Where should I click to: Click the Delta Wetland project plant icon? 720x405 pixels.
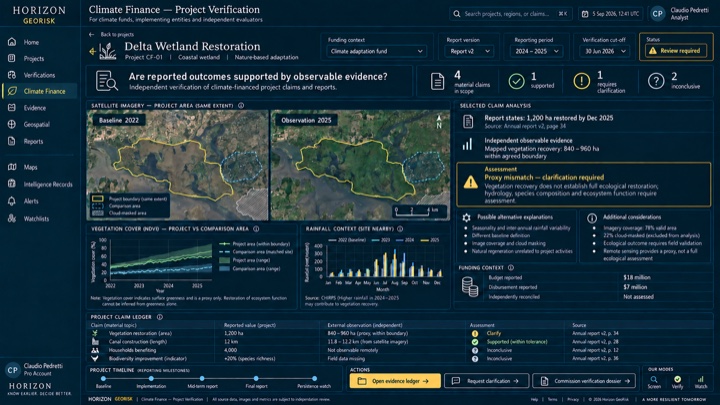(108, 51)
